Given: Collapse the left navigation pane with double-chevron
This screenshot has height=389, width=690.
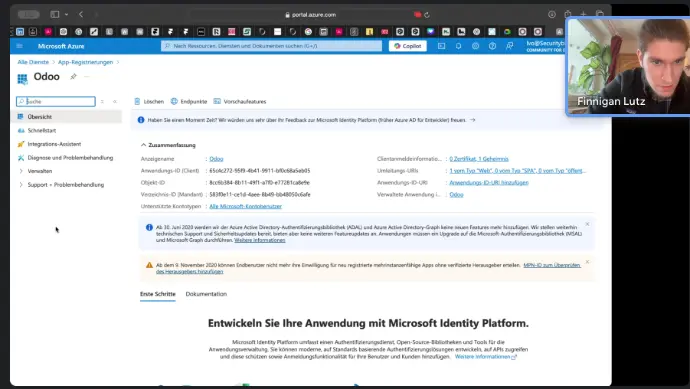Looking at the screenshot, I should click(x=115, y=102).
